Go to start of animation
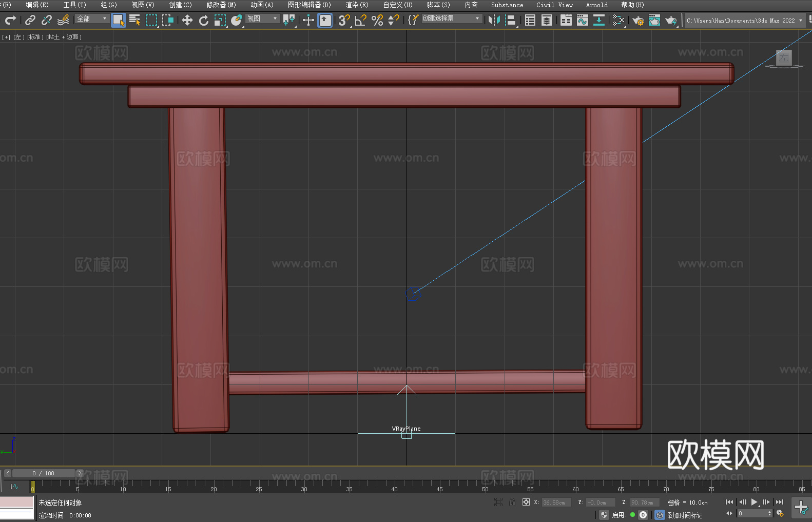This screenshot has width=812, height=522. pyautogui.click(x=729, y=502)
